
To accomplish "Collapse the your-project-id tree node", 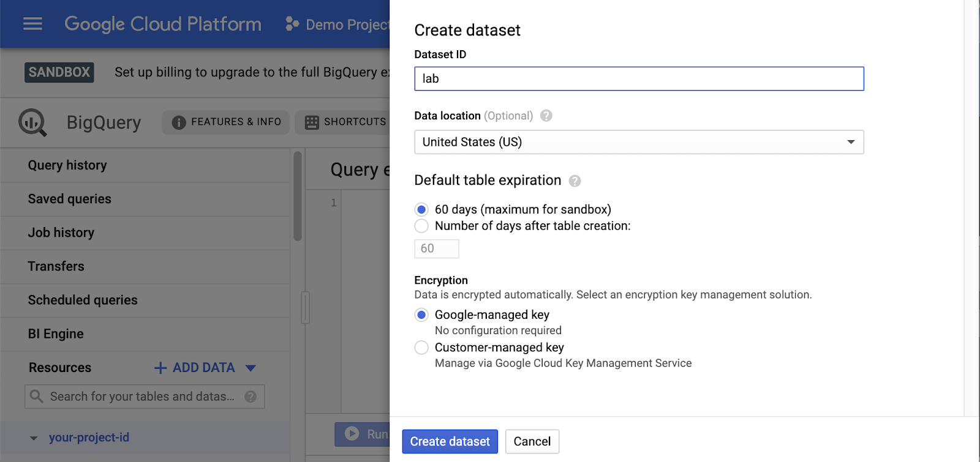I will tap(34, 438).
